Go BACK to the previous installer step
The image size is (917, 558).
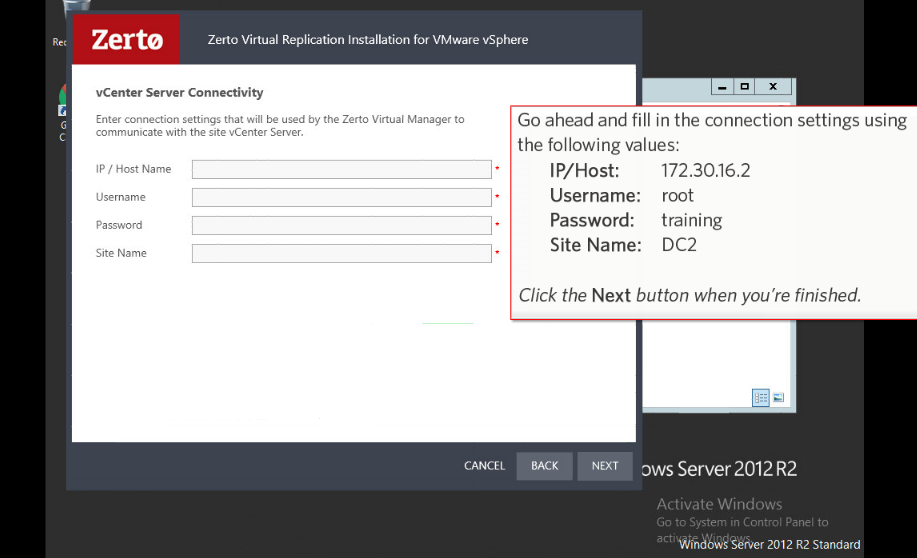point(544,466)
